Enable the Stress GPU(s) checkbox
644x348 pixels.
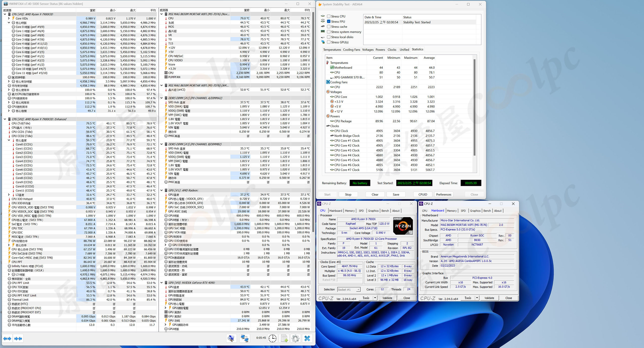tap(329, 42)
